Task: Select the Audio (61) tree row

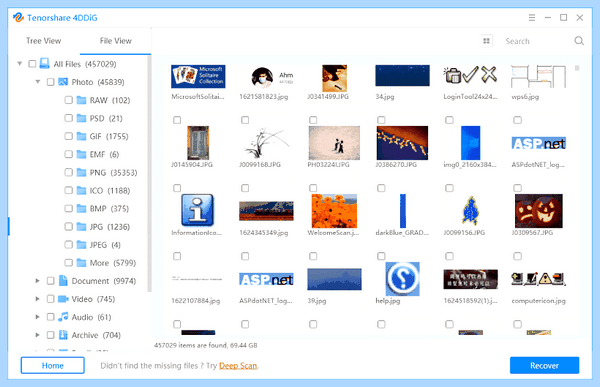Action: [74, 317]
